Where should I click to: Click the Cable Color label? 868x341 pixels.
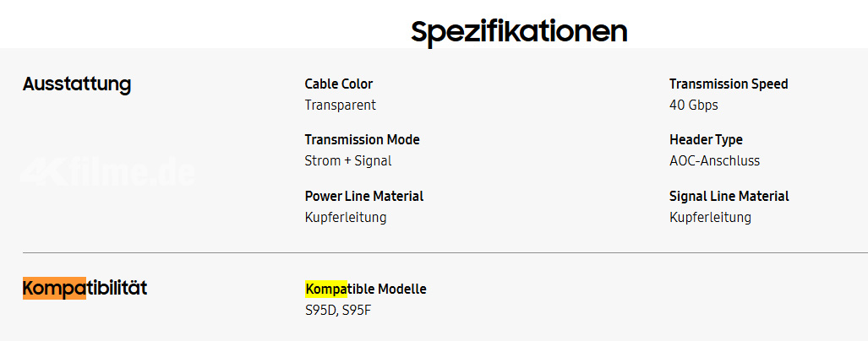coord(338,84)
